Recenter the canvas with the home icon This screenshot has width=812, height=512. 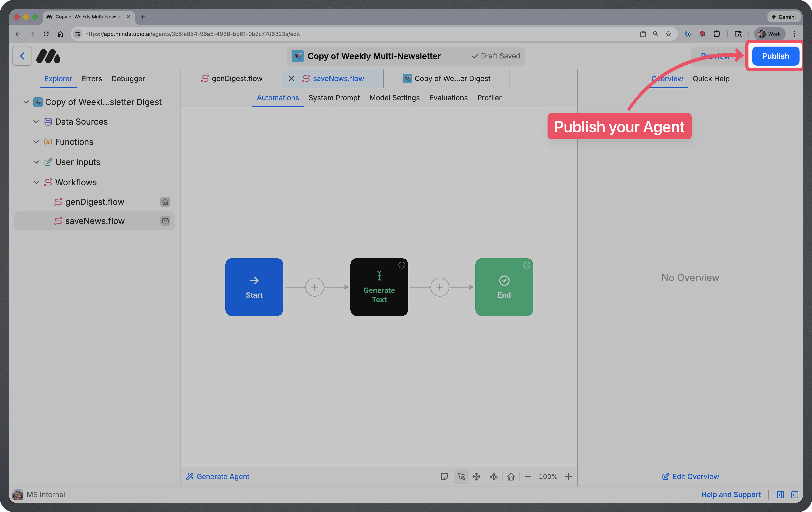511,477
